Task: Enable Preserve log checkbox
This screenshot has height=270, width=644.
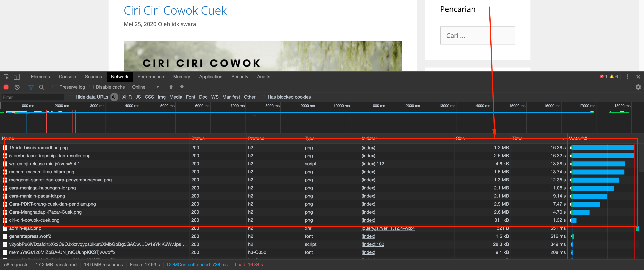Action: pos(55,87)
